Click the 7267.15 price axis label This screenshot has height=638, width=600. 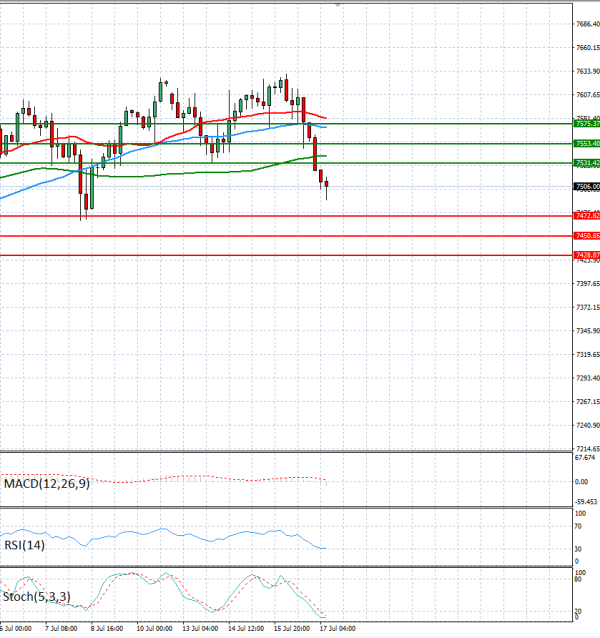(588, 402)
